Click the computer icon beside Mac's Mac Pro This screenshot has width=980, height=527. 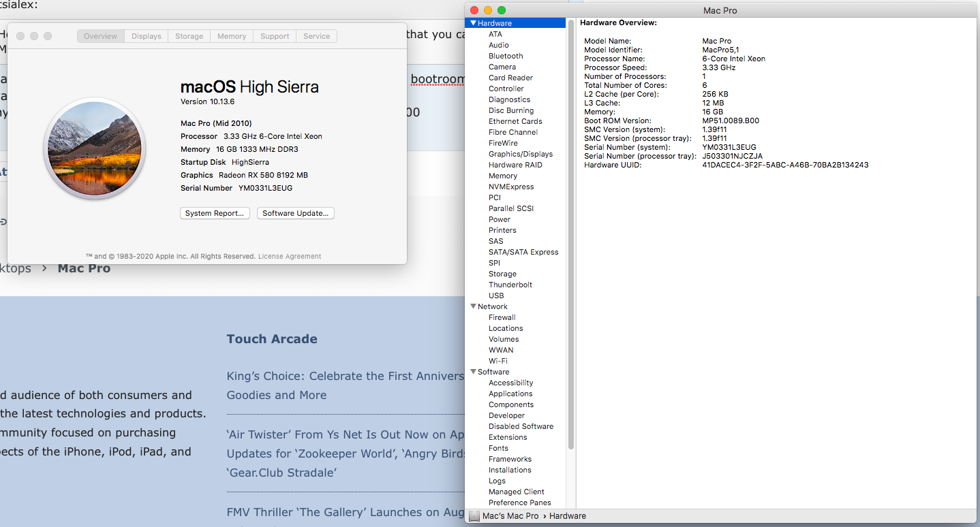click(474, 516)
